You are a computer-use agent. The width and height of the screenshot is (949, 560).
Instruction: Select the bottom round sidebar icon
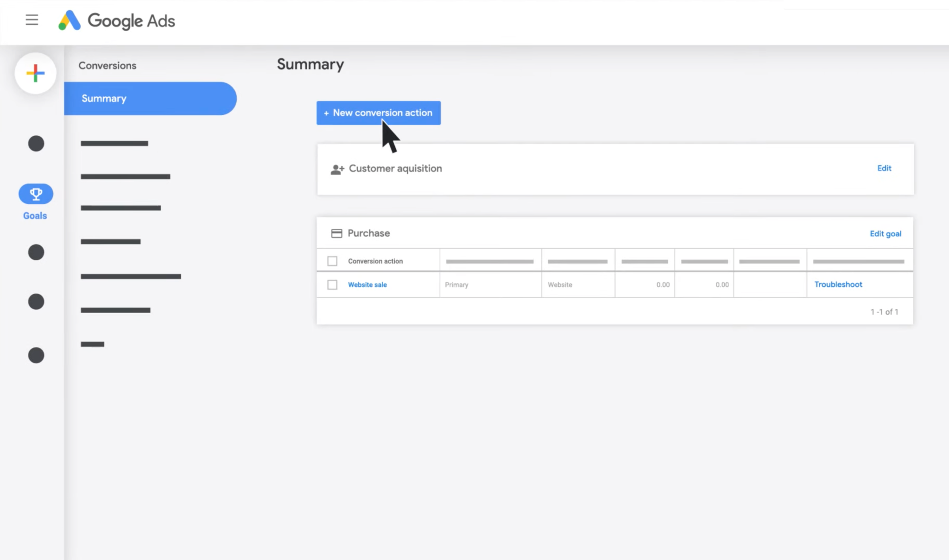coord(36,355)
